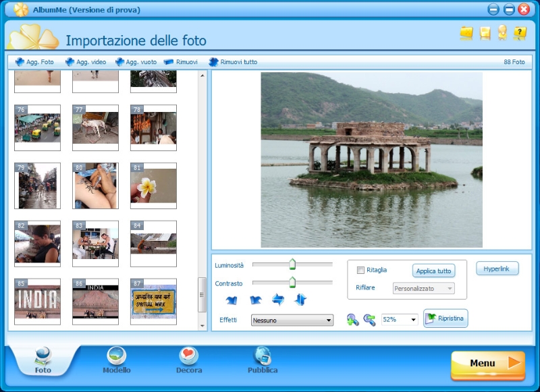540x392 pixels.
Task: Switch to the Modello tab
Action: [117, 360]
